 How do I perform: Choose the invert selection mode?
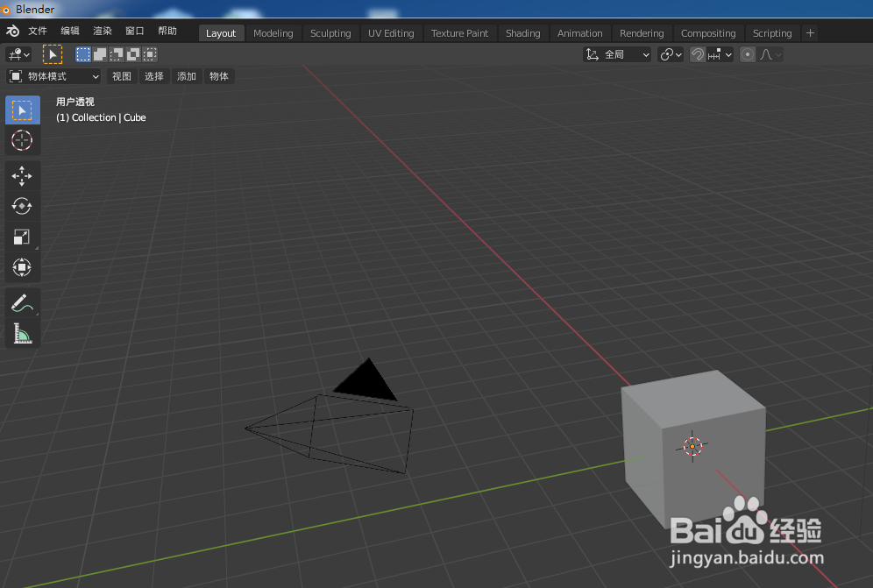(133, 54)
